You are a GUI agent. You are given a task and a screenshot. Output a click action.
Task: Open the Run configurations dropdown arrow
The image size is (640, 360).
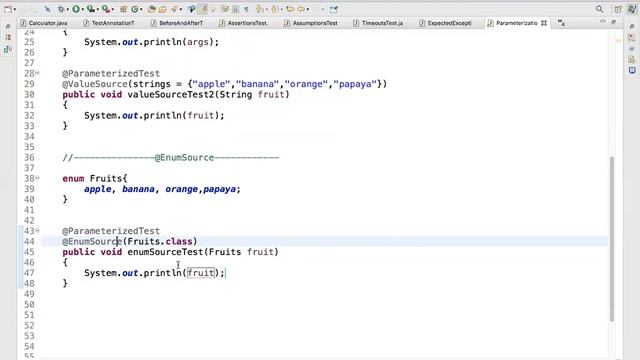tap(83, 9)
